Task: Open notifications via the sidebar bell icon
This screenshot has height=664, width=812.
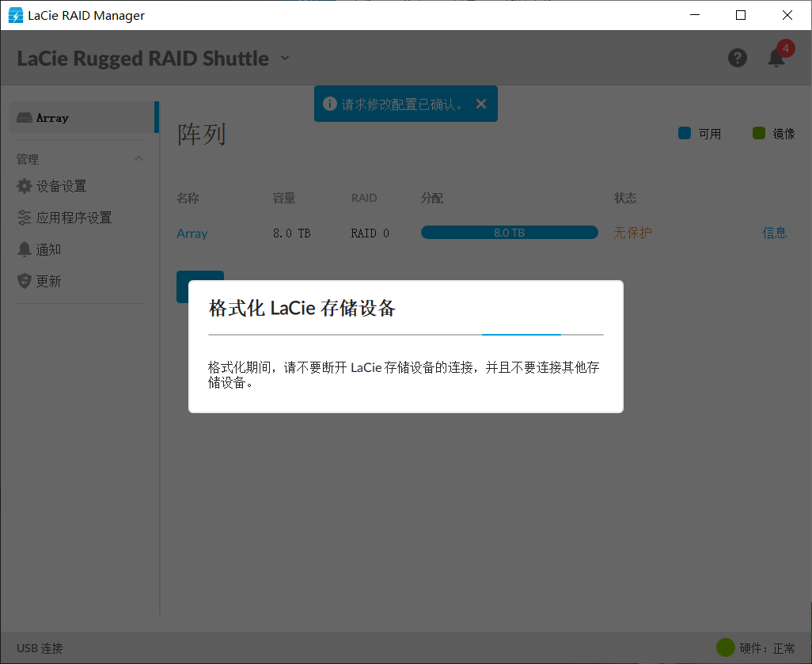Action: coord(24,249)
